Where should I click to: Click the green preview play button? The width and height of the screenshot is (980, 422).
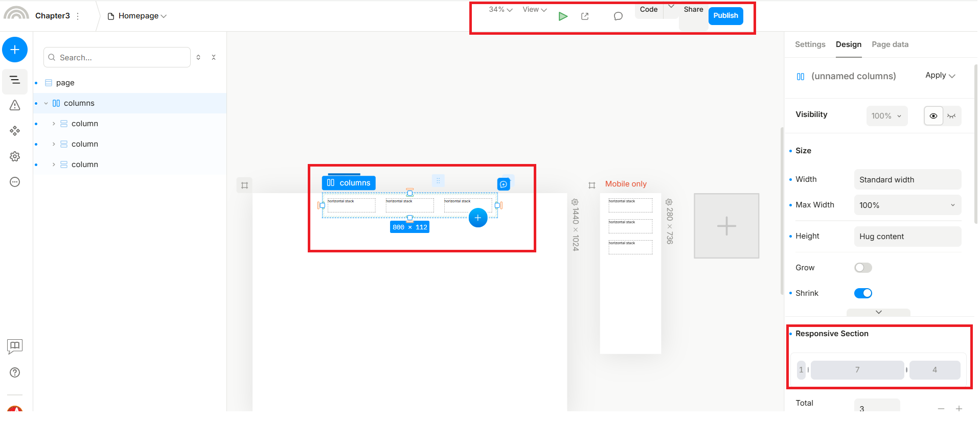coord(563,16)
